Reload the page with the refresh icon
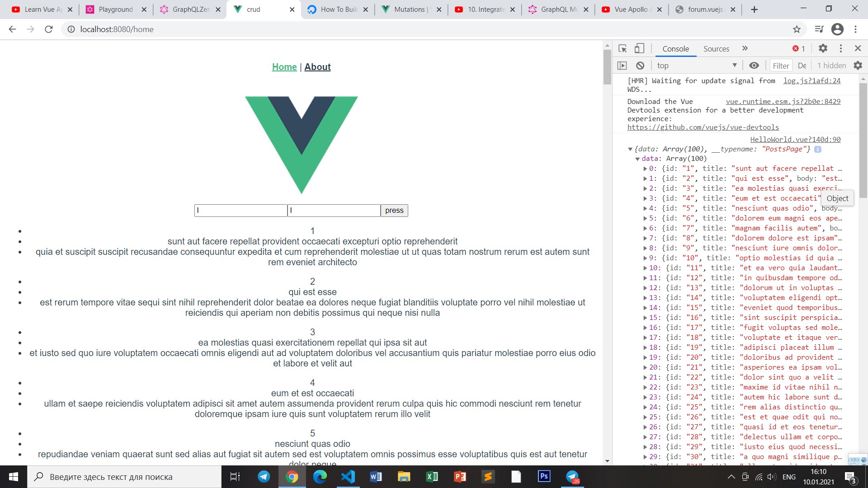This screenshot has height=488, width=868. [x=48, y=29]
